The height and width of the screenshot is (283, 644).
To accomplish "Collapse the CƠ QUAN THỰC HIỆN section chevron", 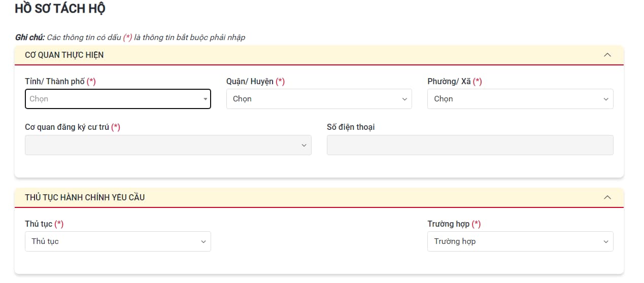I will pyautogui.click(x=607, y=55).
